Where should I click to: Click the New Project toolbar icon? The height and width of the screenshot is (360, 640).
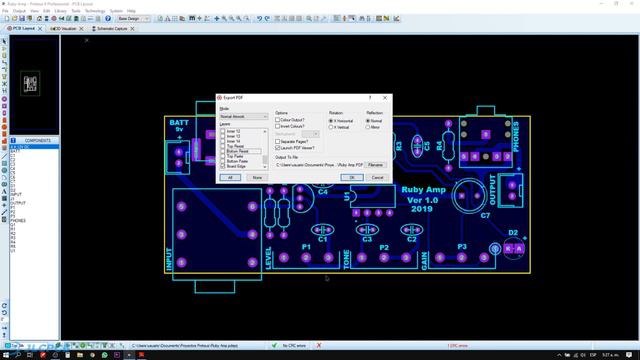7,18
